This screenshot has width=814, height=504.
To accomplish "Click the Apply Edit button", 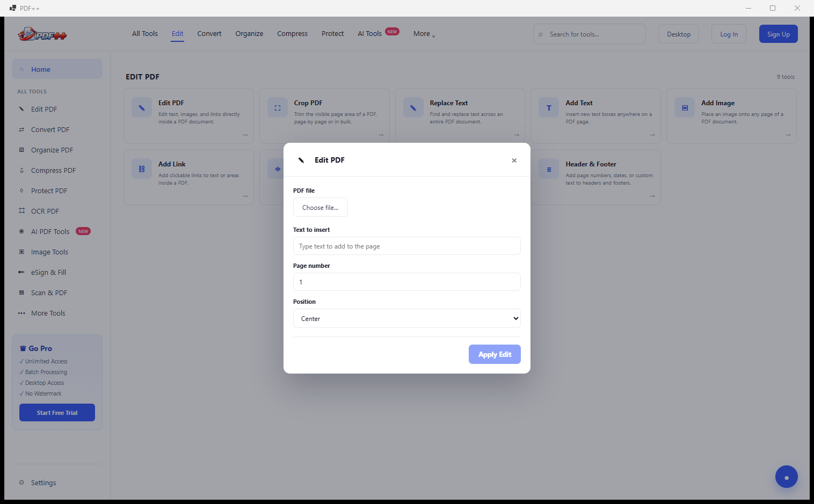I will (x=495, y=354).
